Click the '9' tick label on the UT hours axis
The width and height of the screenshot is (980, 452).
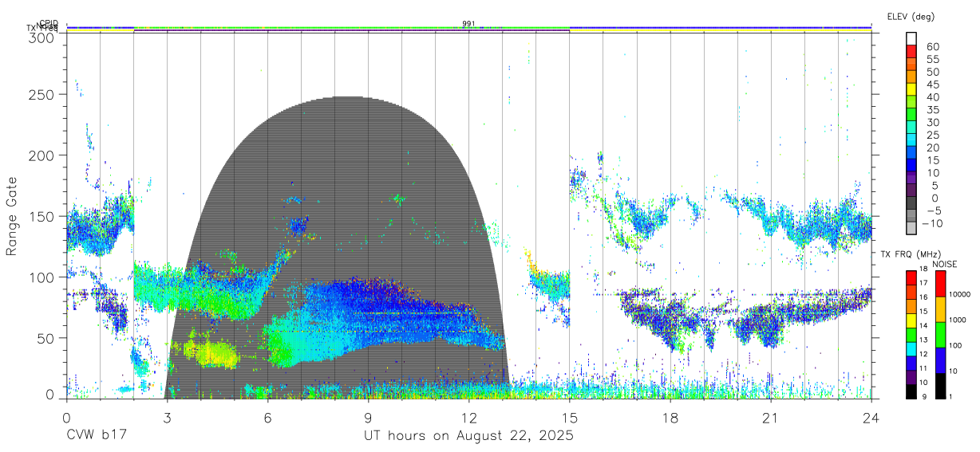coord(368,417)
